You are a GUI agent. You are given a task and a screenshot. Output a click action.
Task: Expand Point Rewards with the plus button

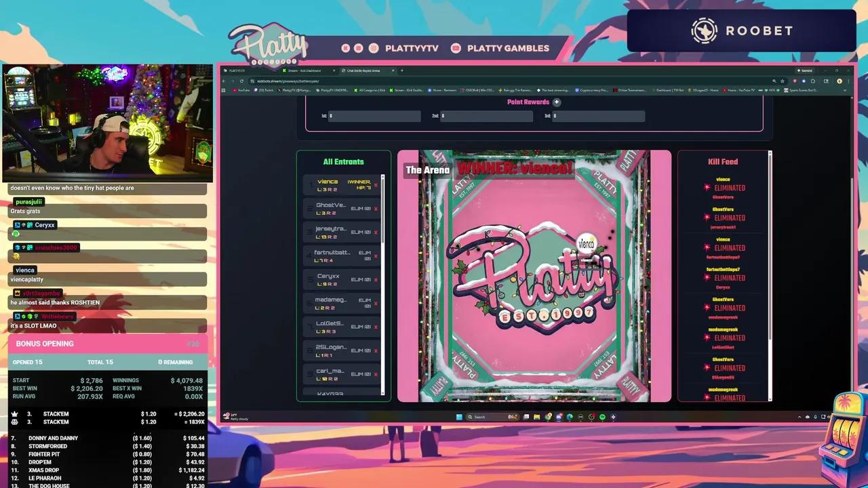tap(557, 102)
